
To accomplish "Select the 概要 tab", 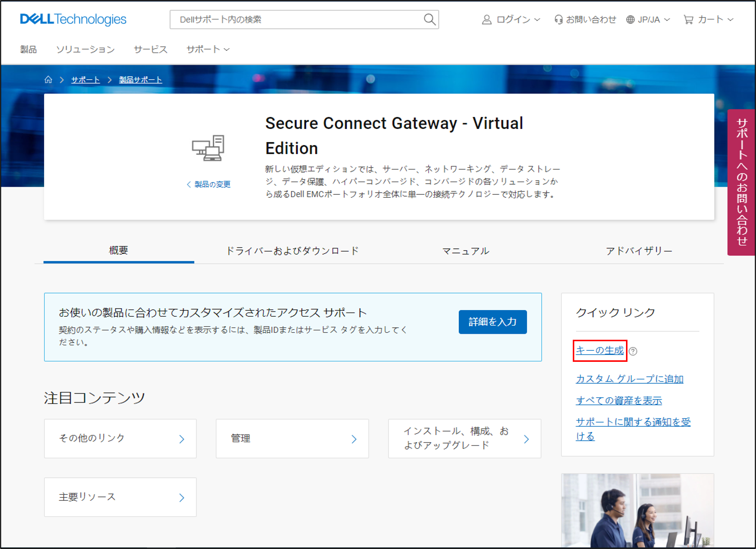I will [118, 250].
